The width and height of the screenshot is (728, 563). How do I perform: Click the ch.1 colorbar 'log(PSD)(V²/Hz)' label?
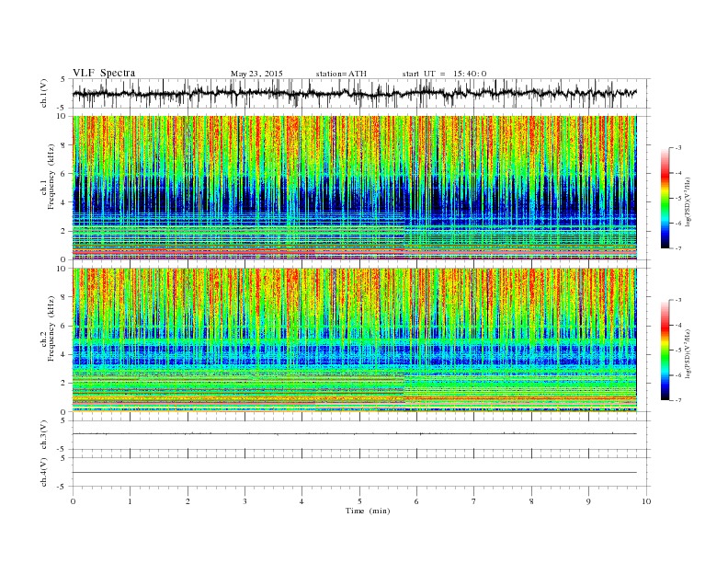[688, 201]
